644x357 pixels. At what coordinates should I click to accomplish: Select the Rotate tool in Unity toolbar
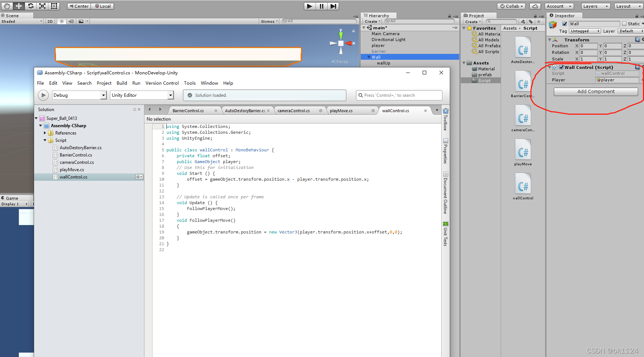coord(31,6)
